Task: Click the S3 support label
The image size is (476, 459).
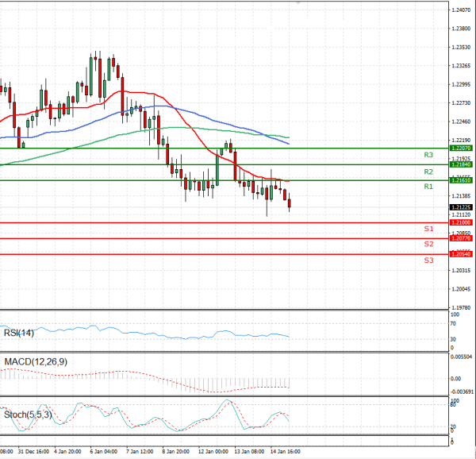Action: (x=428, y=260)
